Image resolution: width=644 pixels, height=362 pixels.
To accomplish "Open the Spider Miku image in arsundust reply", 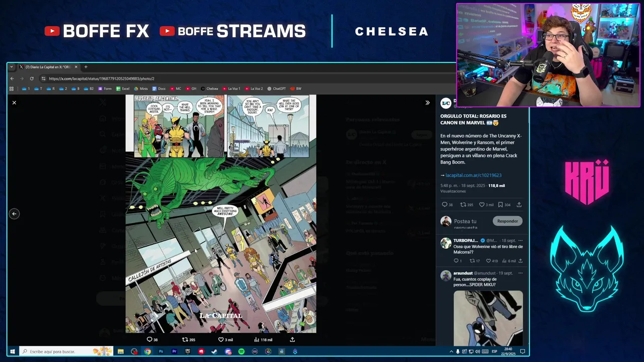I will (488, 318).
